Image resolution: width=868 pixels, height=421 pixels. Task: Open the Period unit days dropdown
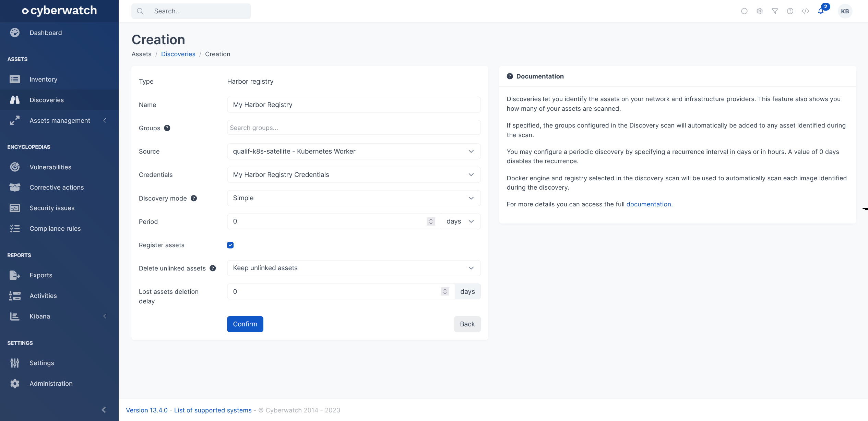(x=460, y=221)
